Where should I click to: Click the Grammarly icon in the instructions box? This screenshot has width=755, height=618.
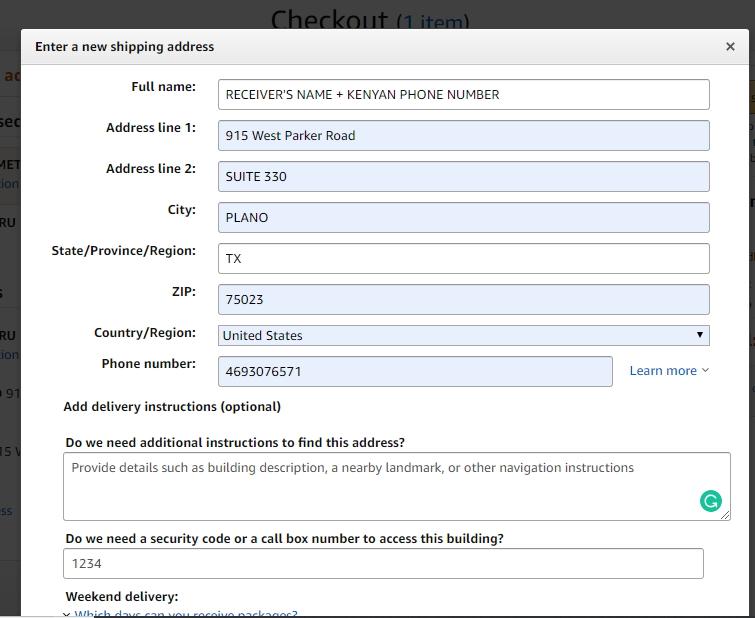click(x=710, y=501)
